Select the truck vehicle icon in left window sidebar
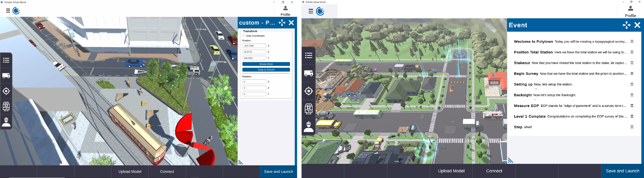 click(6, 76)
